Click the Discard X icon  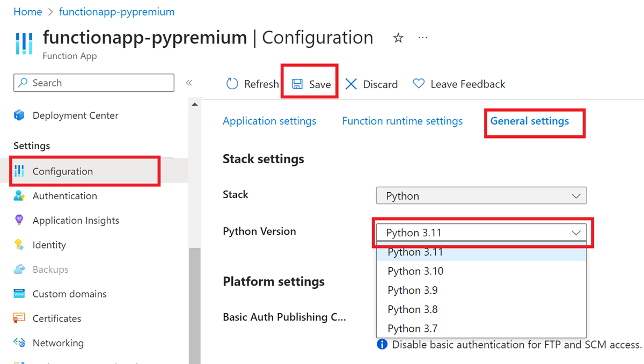[x=351, y=84]
